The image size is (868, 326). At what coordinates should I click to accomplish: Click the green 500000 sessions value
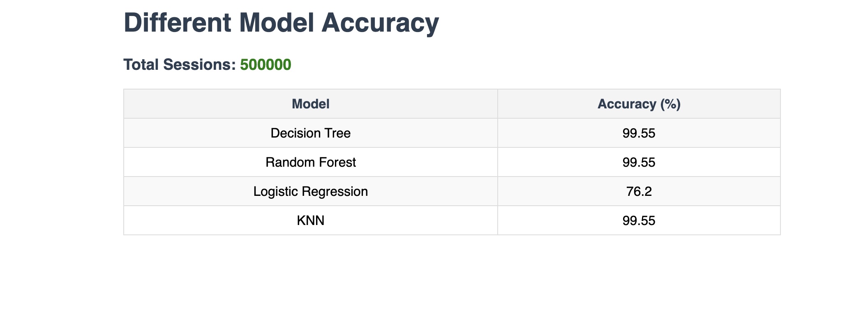265,65
